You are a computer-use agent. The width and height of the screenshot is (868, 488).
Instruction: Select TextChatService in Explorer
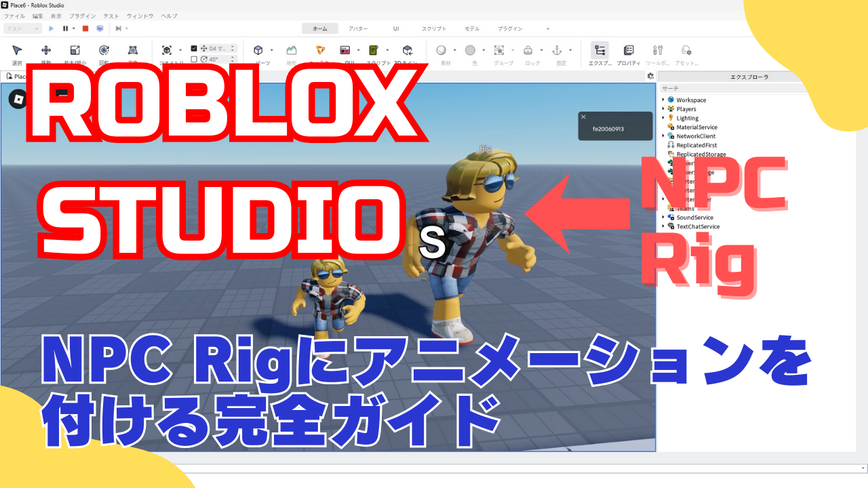coord(698,226)
